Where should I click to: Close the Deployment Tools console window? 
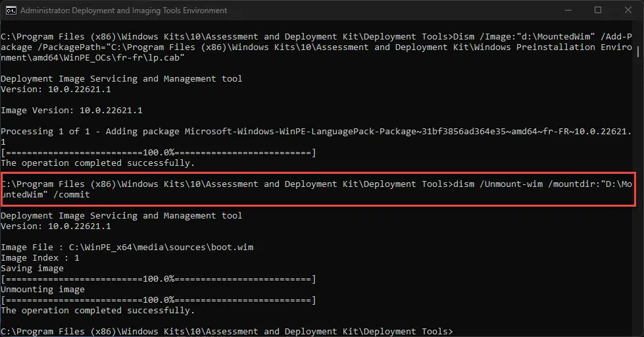click(628, 11)
